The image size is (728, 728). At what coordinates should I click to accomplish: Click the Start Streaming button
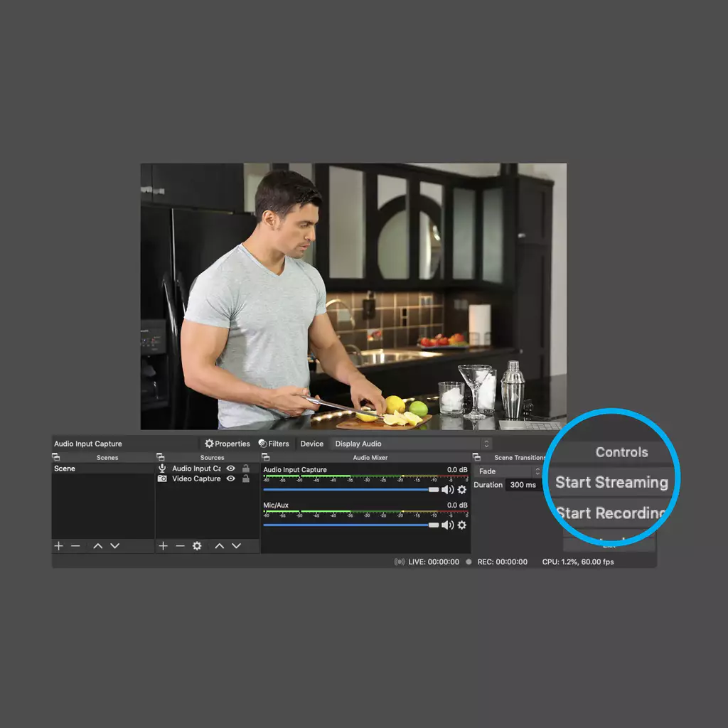coord(611,483)
